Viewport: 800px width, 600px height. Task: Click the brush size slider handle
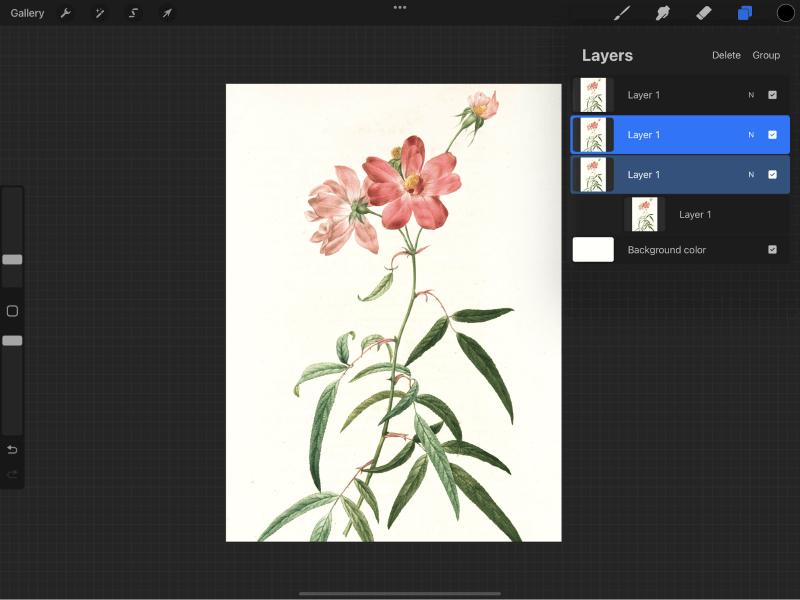(12, 260)
